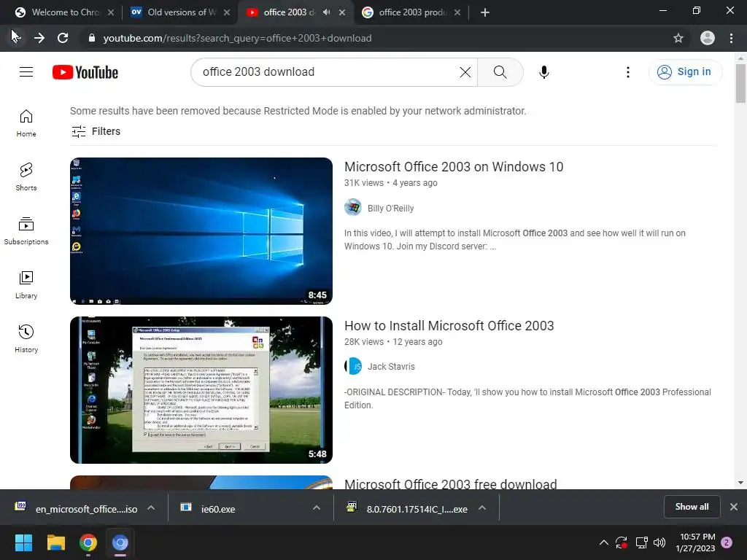This screenshot has height=560, width=747.
Task: Click into YouTube search field
Action: pos(329,72)
